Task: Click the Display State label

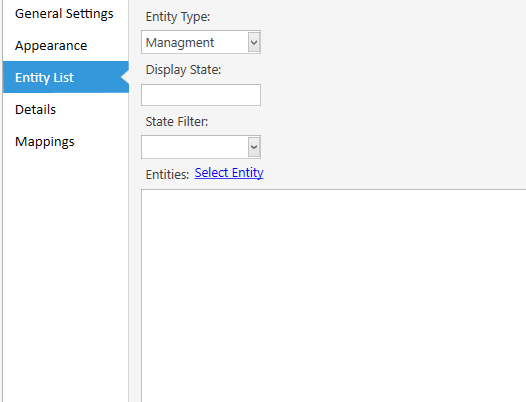Action: (x=183, y=70)
